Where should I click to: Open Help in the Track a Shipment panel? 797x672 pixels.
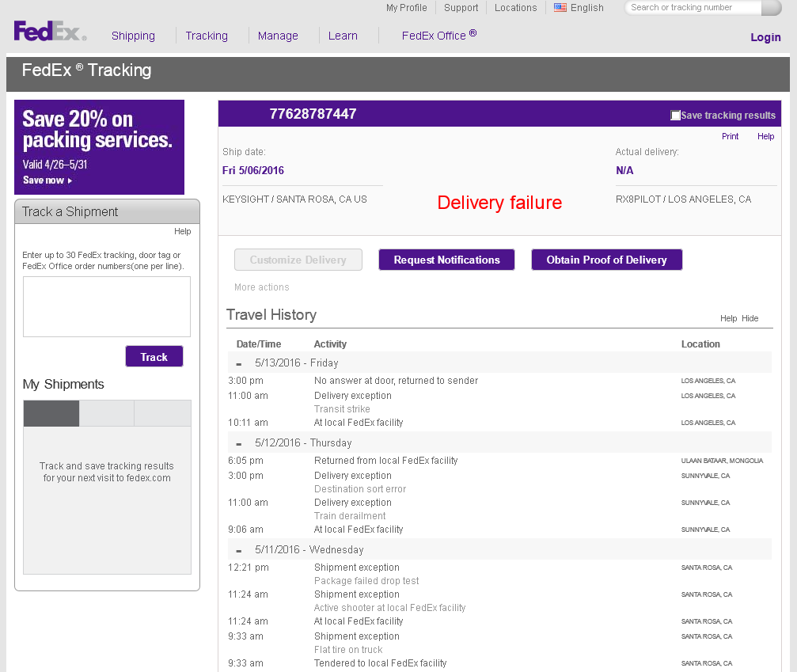[183, 231]
